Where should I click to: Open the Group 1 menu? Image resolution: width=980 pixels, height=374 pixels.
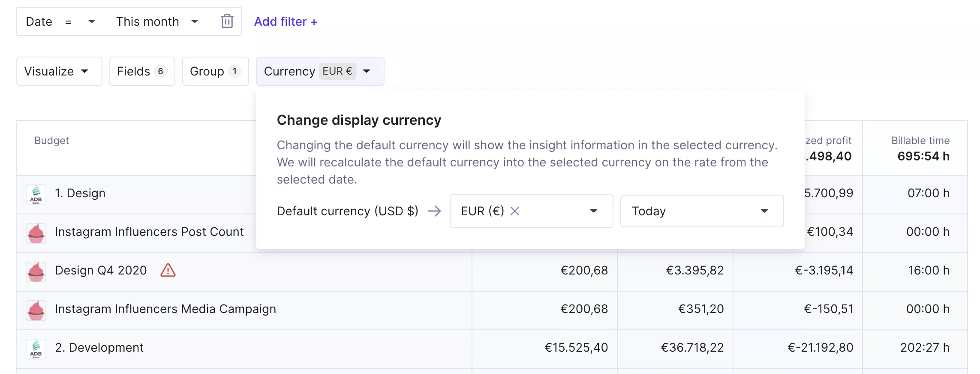[x=215, y=71]
